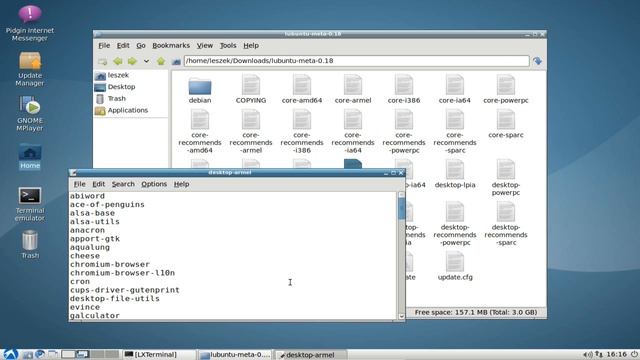Screen dimensions: 640x360
Task: Open Trash desktop icon
Action: point(30,244)
